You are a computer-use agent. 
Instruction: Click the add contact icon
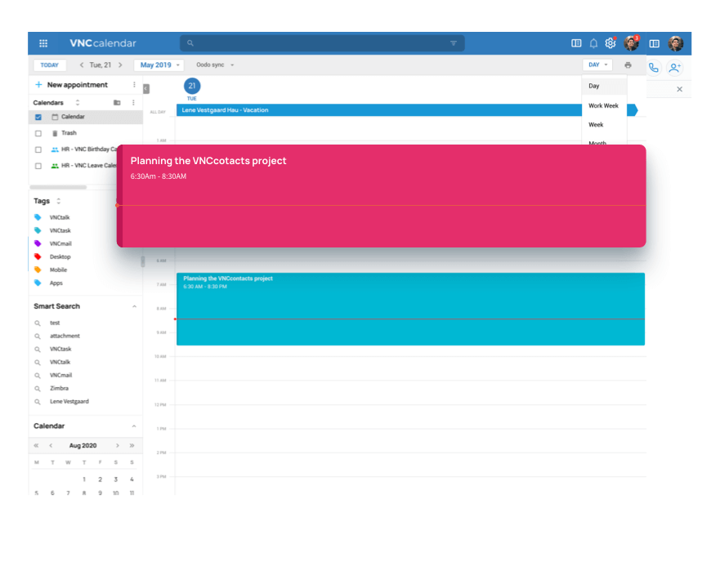click(x=674, y=67)
